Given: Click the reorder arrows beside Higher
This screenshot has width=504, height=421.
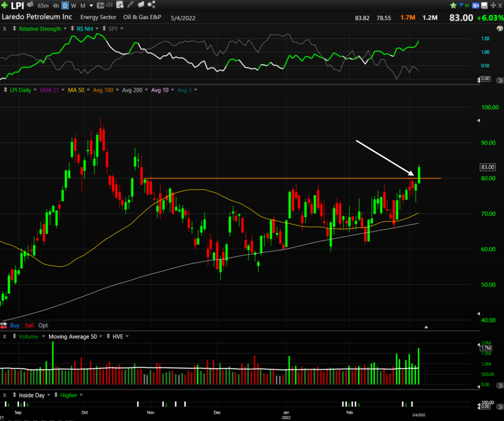Looking at the screenshot, I should coord(56,395).
